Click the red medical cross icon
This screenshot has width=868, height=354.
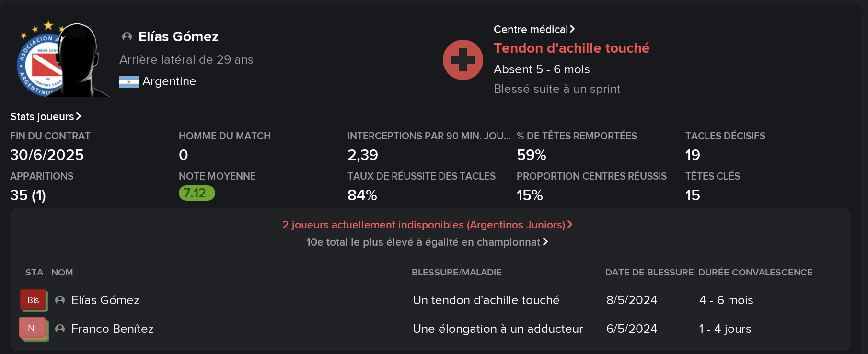[463, 60]
